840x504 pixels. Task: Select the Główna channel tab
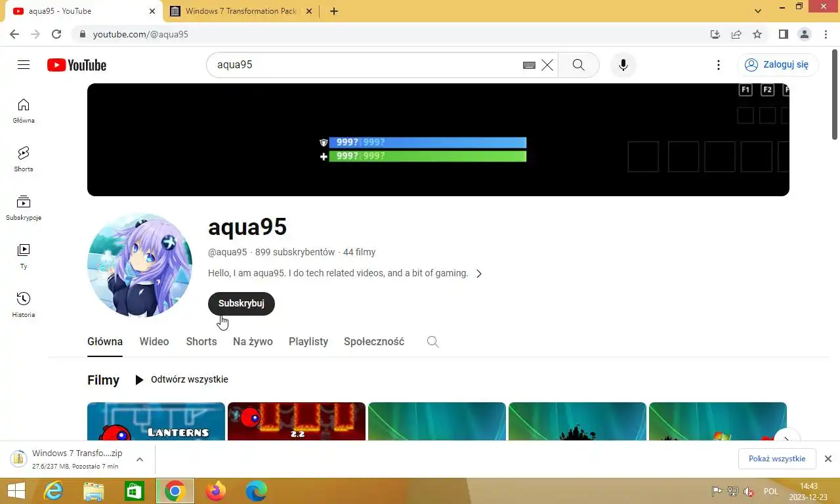click(105, 341)
